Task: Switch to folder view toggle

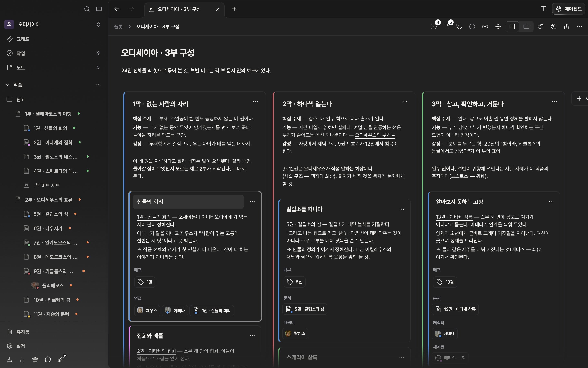Action: pos(526,27)
